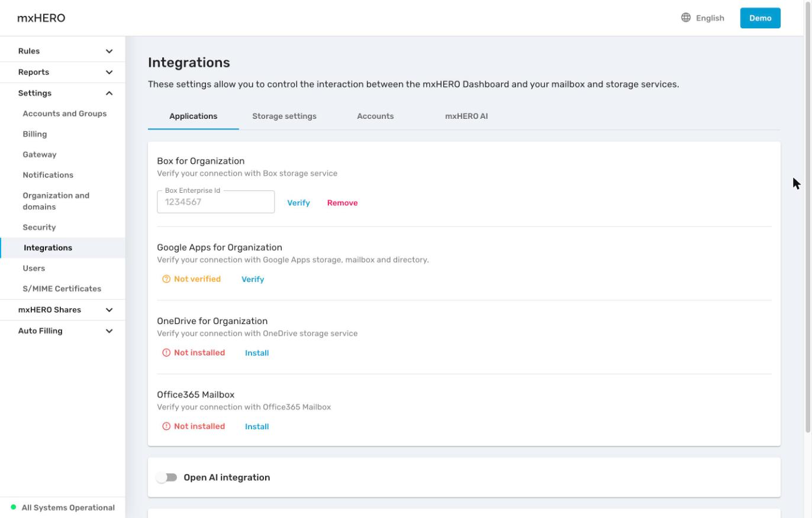Click the Not verified question-mark icon
This screenshot has height=518, width=812.
coord(166,279)
